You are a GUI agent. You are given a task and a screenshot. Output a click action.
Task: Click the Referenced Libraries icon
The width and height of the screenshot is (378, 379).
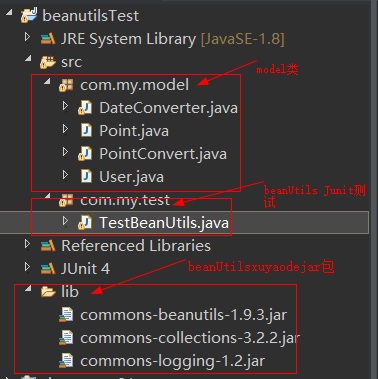[48, 246]
